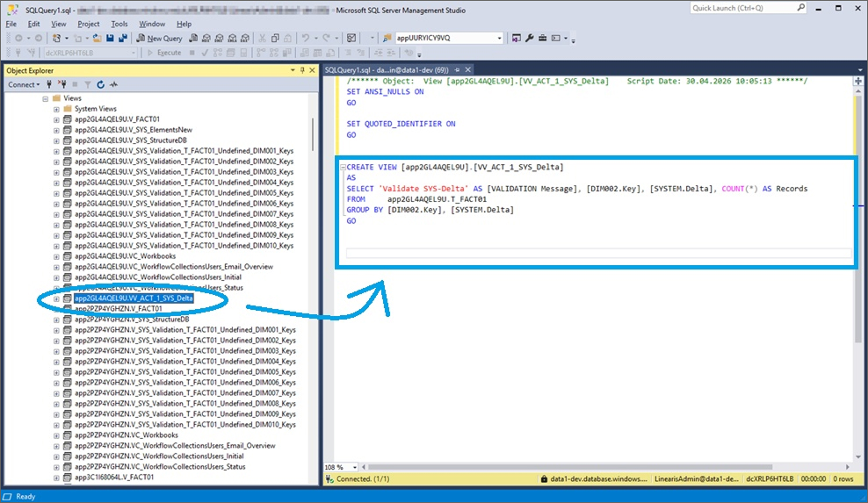The width and height of the screenshot is (868, 503).
Task: Open Activity Monitor icon in Object Explorer
Action: 114,85
